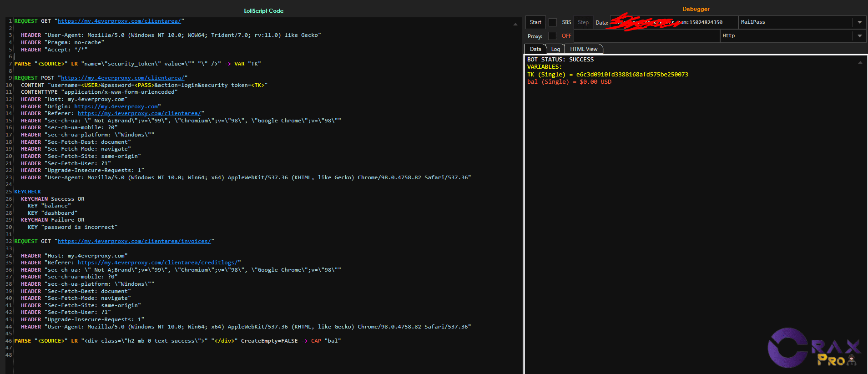The image size is (868, 374).
Task: Click the clientarea/creditlogs/ Referer link
Action: coord(157,263)
